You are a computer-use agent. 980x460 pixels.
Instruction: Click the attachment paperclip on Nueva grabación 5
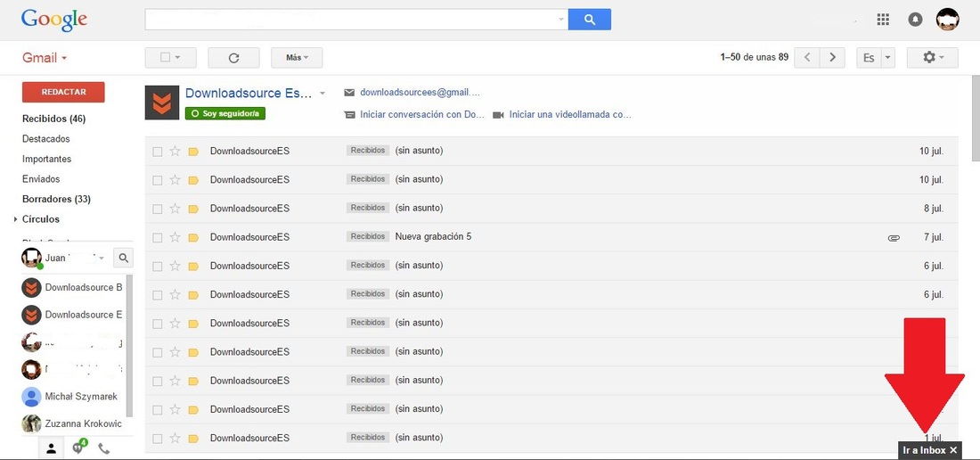point(894,237)
